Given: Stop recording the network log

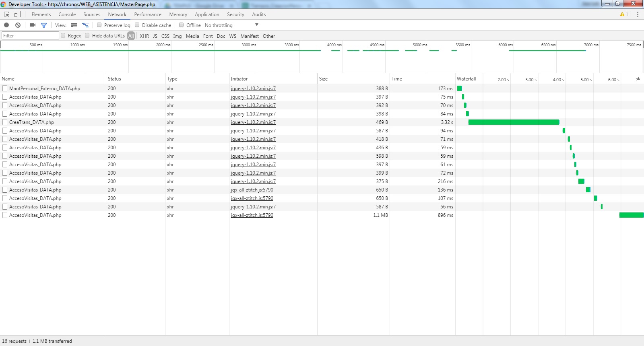Looking at the screenshot, I should click(x=6, y=25).
